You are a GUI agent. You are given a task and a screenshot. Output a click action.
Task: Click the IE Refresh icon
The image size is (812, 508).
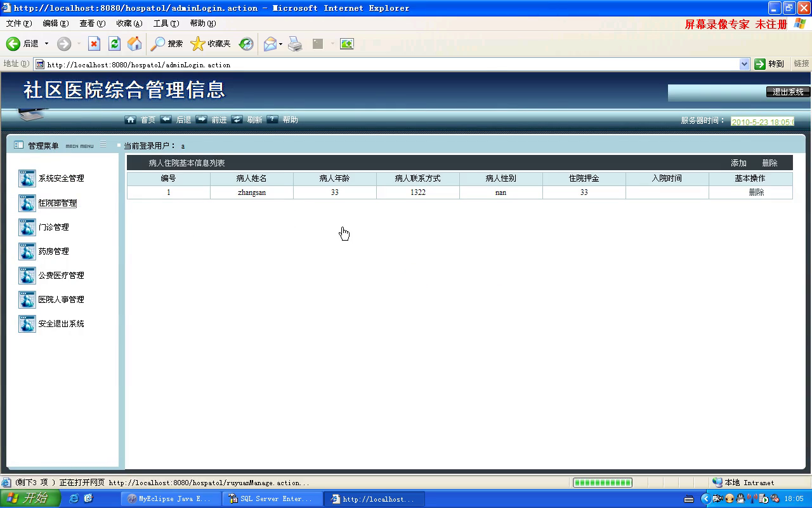pyautogui.click(x=114, y=44)
